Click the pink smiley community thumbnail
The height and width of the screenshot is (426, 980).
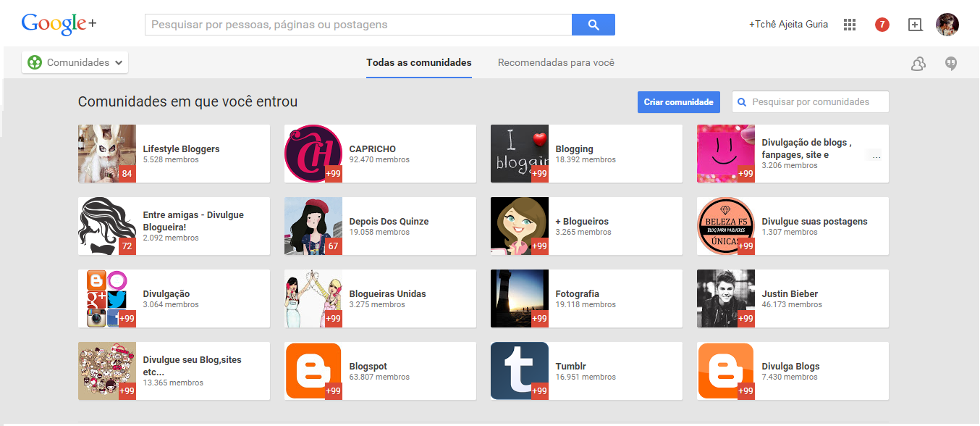tap(726, 154)
